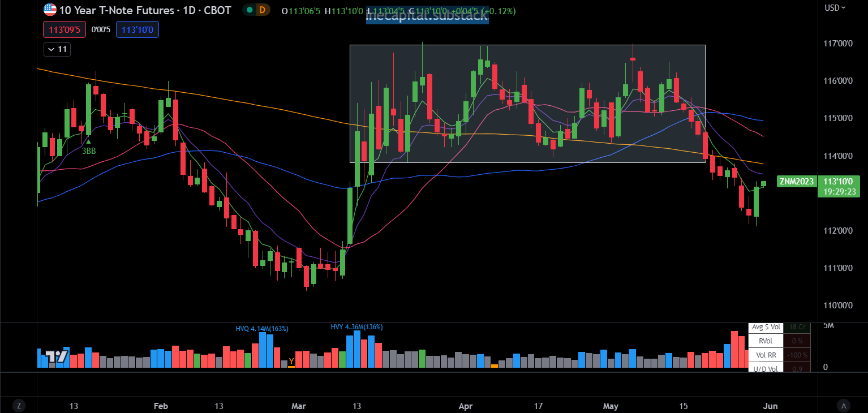The image size is (868, 413).
Task: Click the U/D Vol table cell
Action: (766, 368)
